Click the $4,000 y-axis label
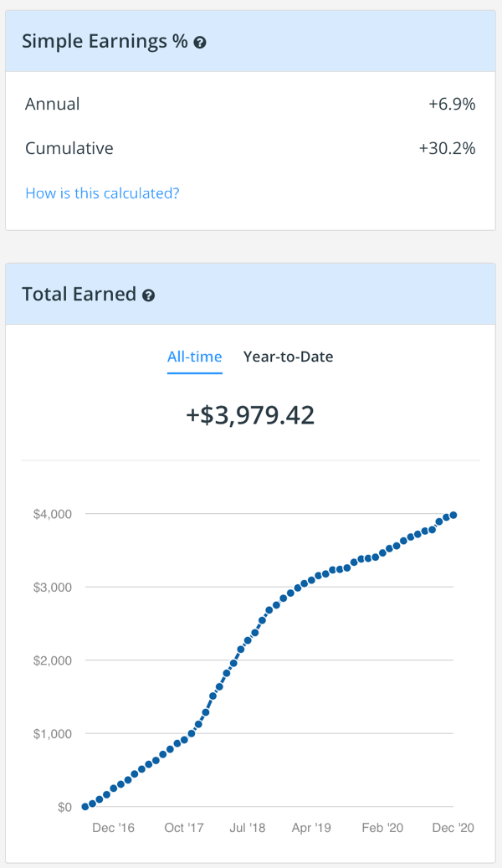The width and height of the screenshot is (502, 868). [x=52, y=514]
